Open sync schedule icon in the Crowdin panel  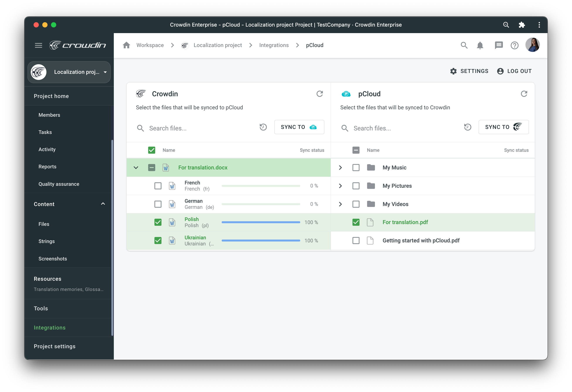[x=263, y=127]
